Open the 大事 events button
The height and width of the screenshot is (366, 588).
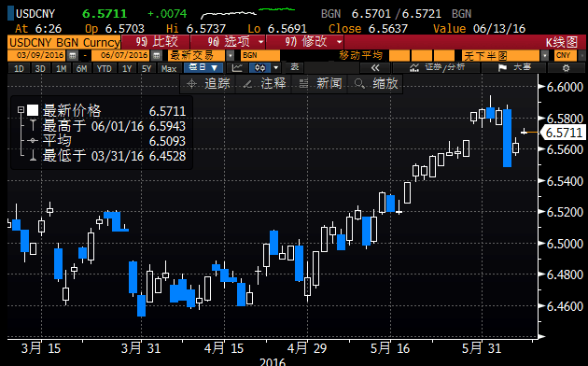513,68
